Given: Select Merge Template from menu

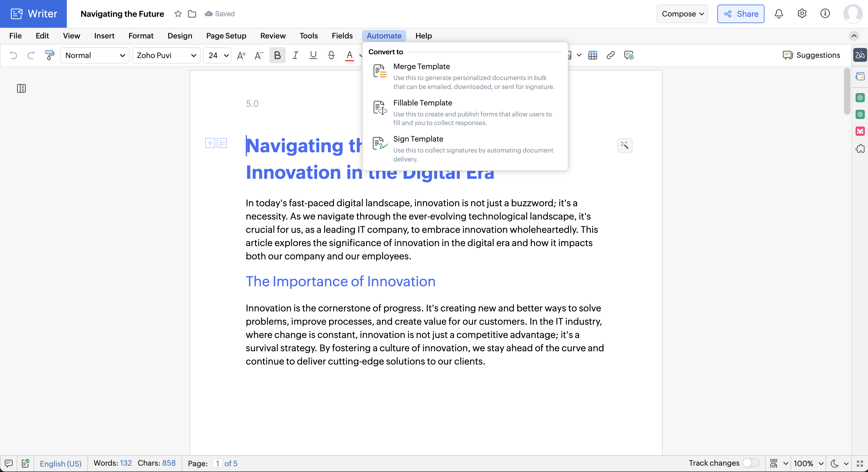Looking at the screenshot, I should [421, 67].
